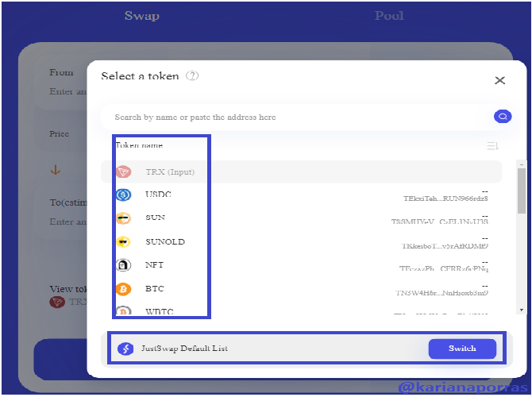Viewport: 532px width, 397px height.
Task: Click the SUNOLD contract address
Action: [445, 246]
